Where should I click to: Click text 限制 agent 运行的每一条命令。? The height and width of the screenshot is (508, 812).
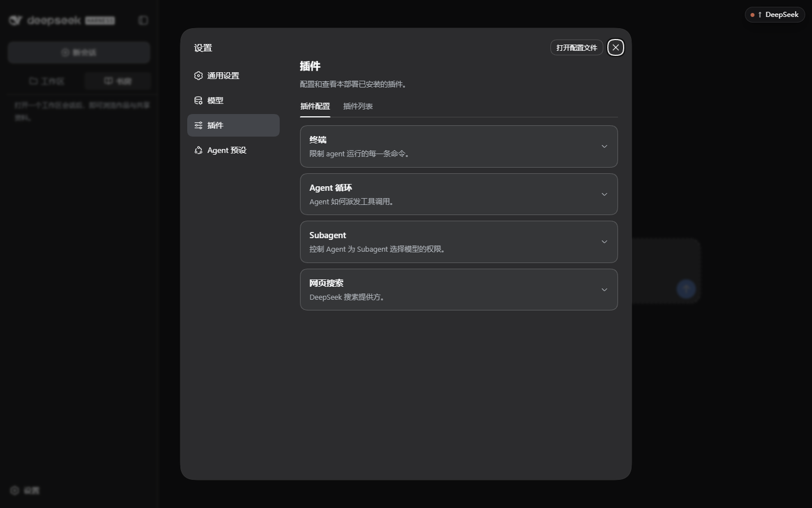361,154
